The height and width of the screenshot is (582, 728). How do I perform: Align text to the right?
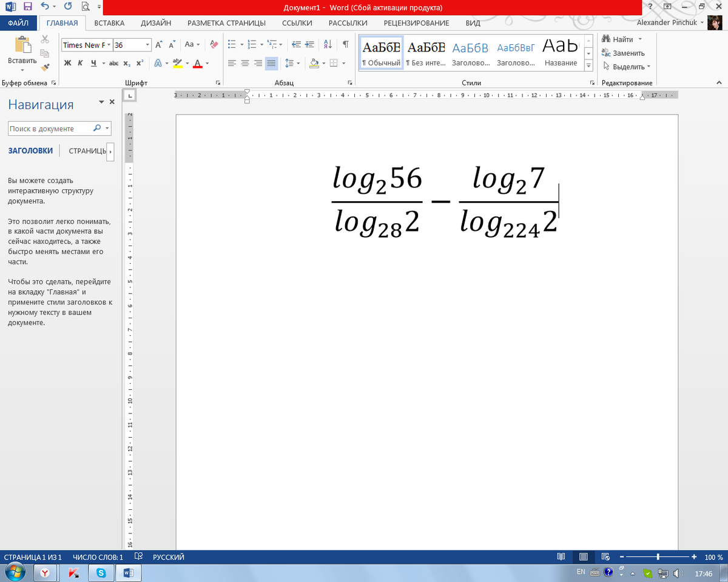coord(258,63)
